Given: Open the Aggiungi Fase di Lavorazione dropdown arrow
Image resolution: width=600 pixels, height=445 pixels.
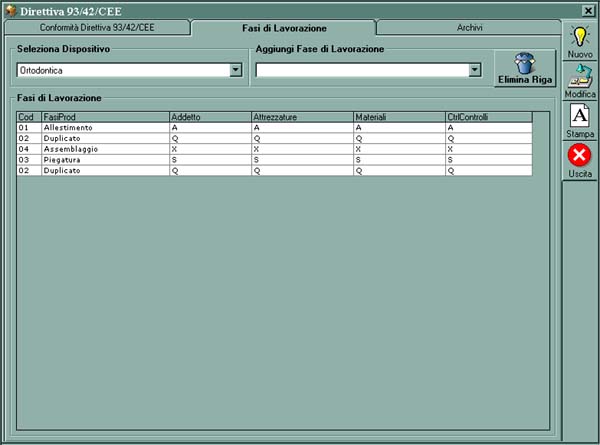Looking at the screenshot, I should [474, 70].
